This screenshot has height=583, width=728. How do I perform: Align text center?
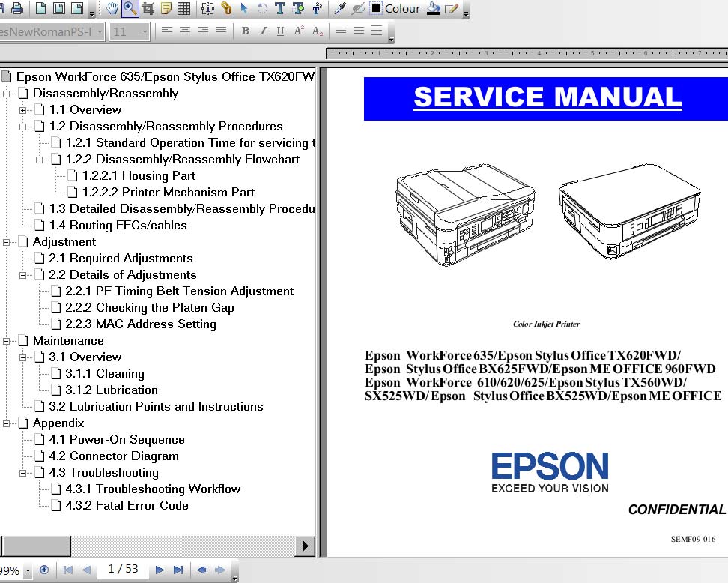pos(185,31)
